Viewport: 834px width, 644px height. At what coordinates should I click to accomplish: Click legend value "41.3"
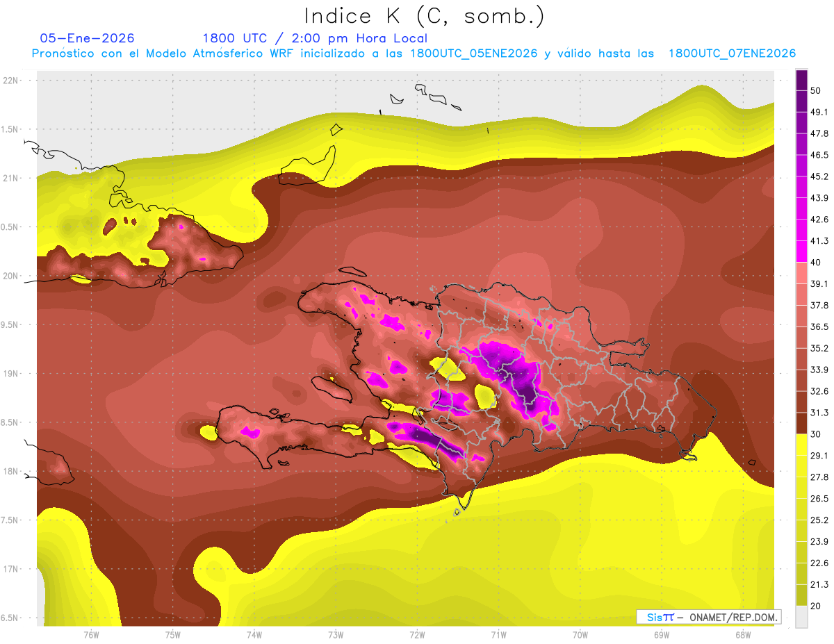point(819,241)
